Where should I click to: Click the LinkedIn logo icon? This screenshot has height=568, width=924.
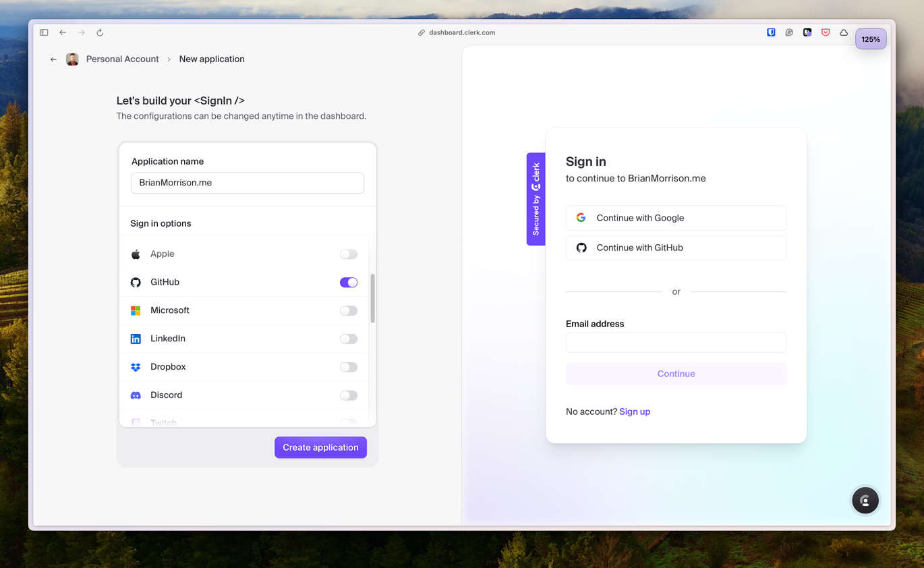pos(136,339)
